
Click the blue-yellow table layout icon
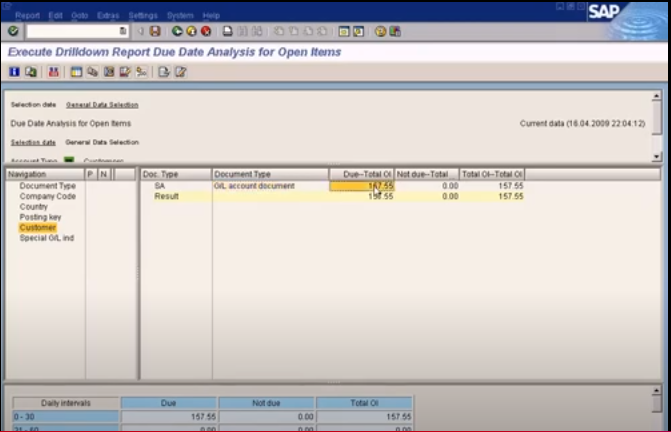[76, 72]
